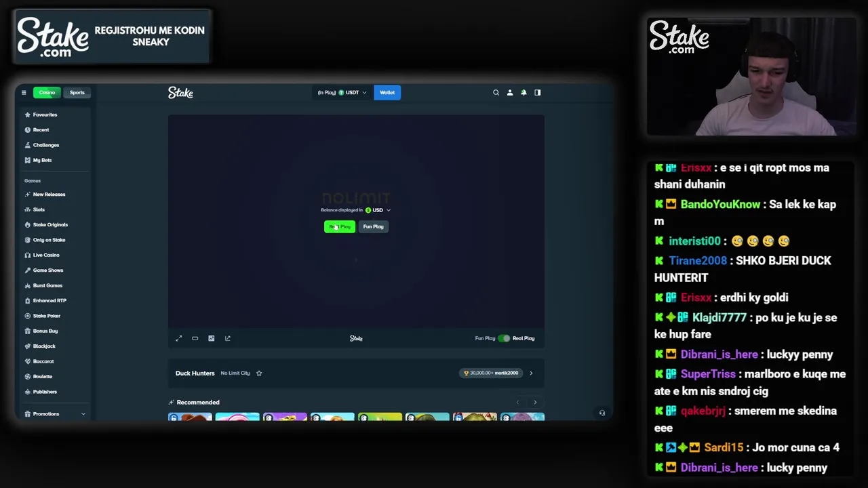Viewport: 868px width, 488px height.
Task: Click chat username interisti00
Action: (694, 241)
